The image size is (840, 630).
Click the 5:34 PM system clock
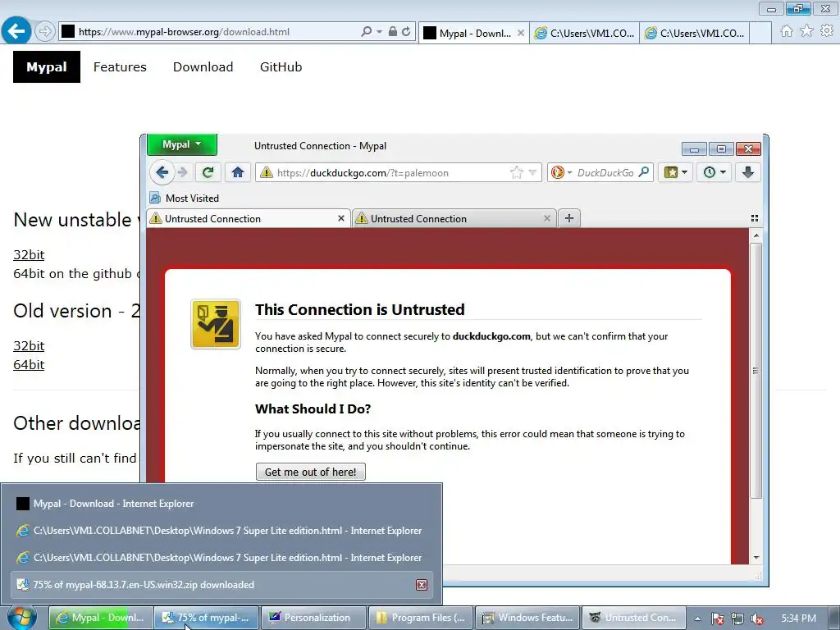tap(799, 619)
